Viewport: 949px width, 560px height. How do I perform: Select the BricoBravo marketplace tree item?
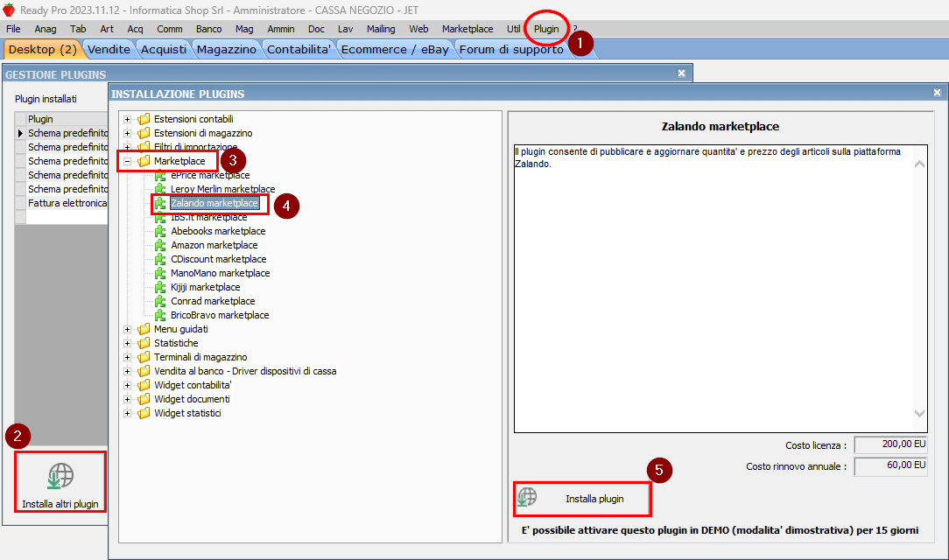pyautogui.click(x=220, y=315)
